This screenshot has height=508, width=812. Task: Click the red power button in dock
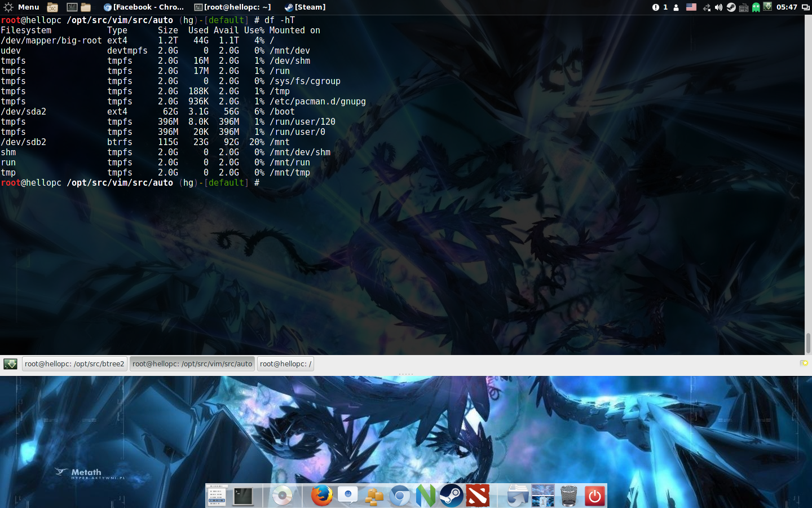click(x=595, y=496)
